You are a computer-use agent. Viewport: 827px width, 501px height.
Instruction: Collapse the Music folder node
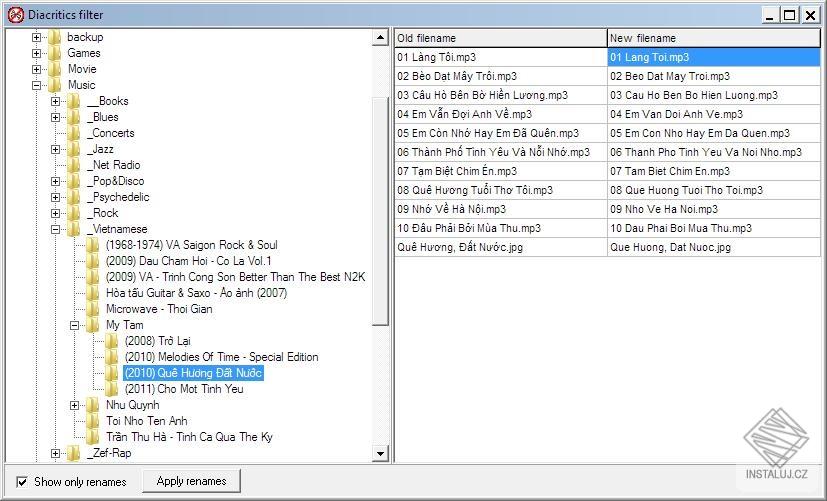pyautogui.click(x=36, y=85)
